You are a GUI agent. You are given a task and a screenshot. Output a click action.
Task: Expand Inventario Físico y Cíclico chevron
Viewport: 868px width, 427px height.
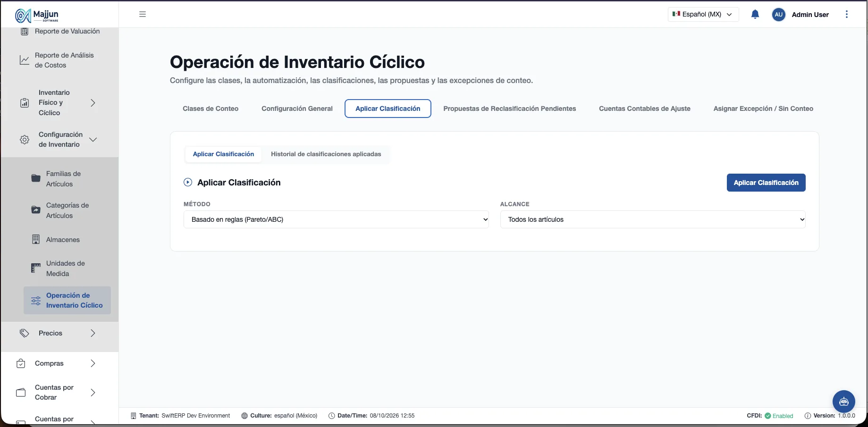pos(93,103)
